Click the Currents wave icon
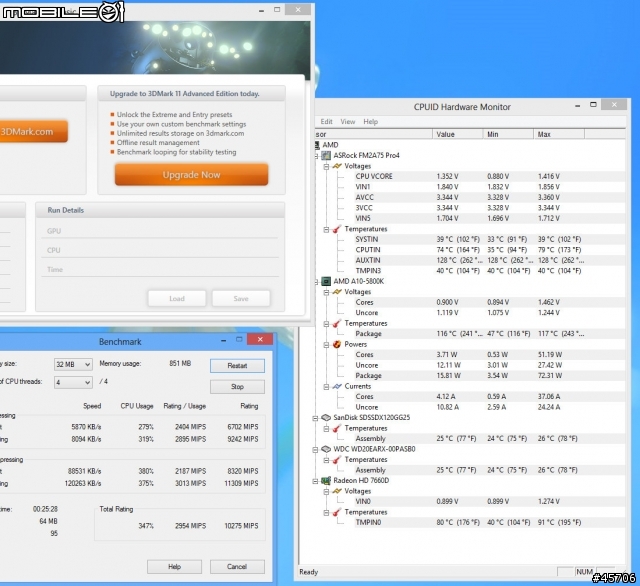 click(x=337, y=386)
